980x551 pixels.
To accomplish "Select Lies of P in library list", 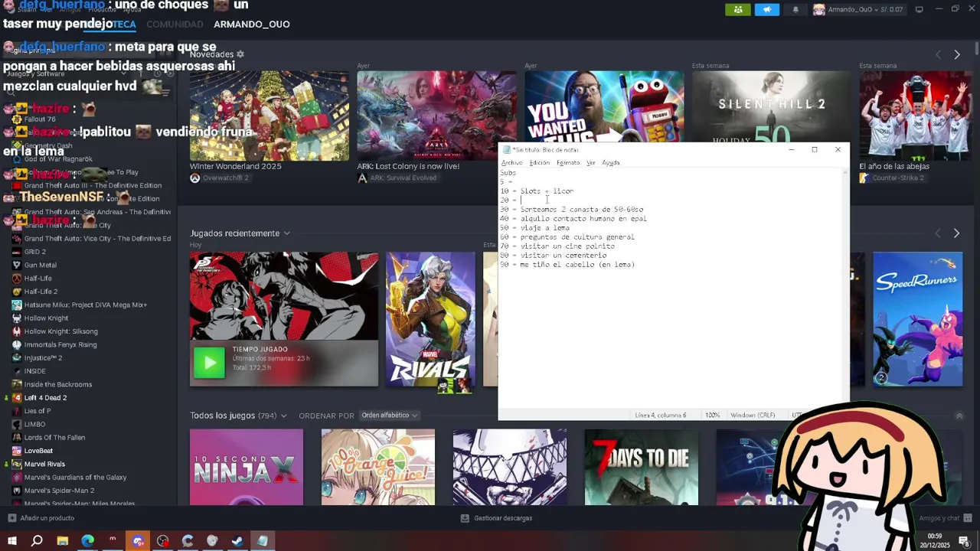I will point(37,411).
